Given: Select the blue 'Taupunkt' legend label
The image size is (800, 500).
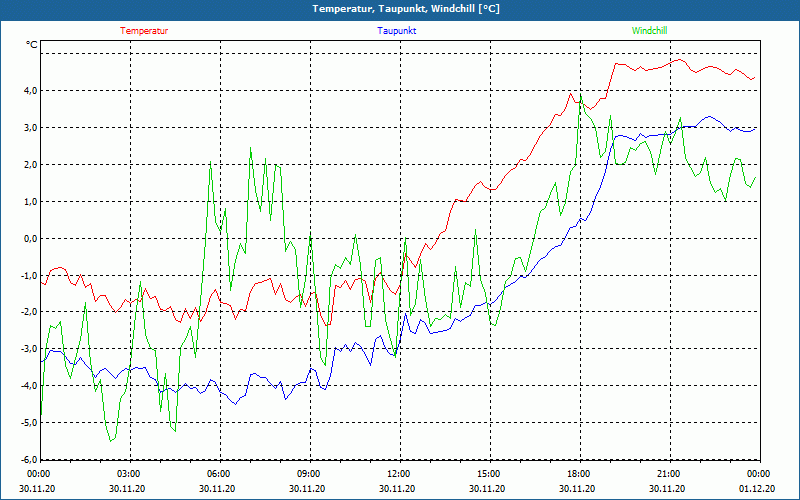Looking at the screenshot, I should click(396, 31).
